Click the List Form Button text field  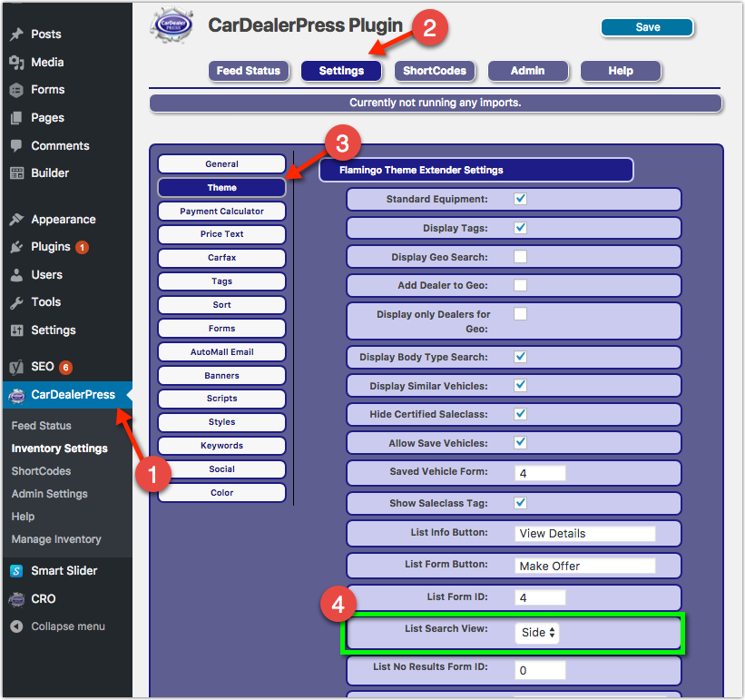click(x=585, y=566)
